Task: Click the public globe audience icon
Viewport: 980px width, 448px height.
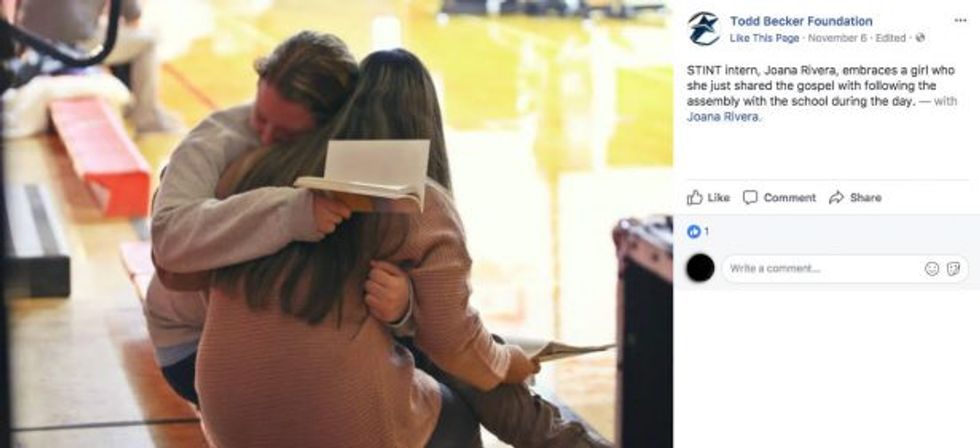Action: coord(920,38)
